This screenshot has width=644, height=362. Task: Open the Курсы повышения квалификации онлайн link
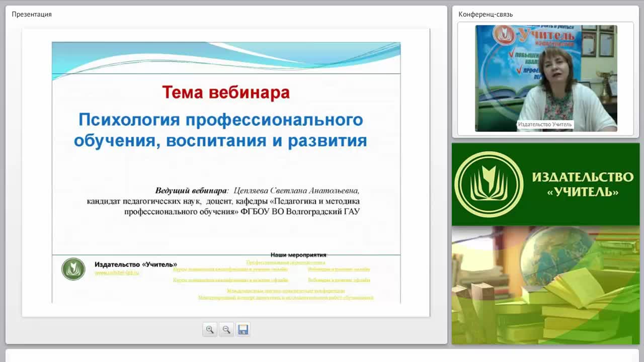point(230,269)
